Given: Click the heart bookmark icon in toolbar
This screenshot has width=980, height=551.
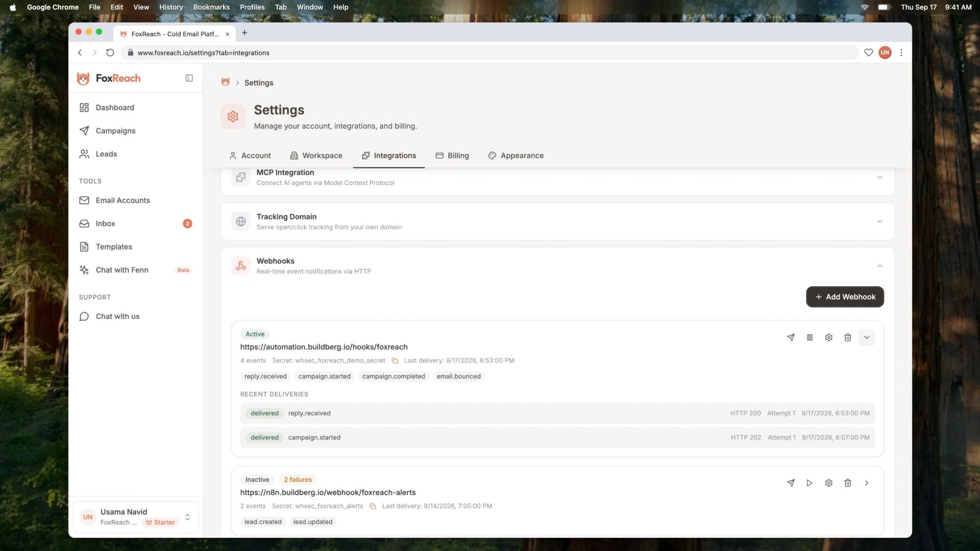Looking at the screenshot, I should point(868,52).
